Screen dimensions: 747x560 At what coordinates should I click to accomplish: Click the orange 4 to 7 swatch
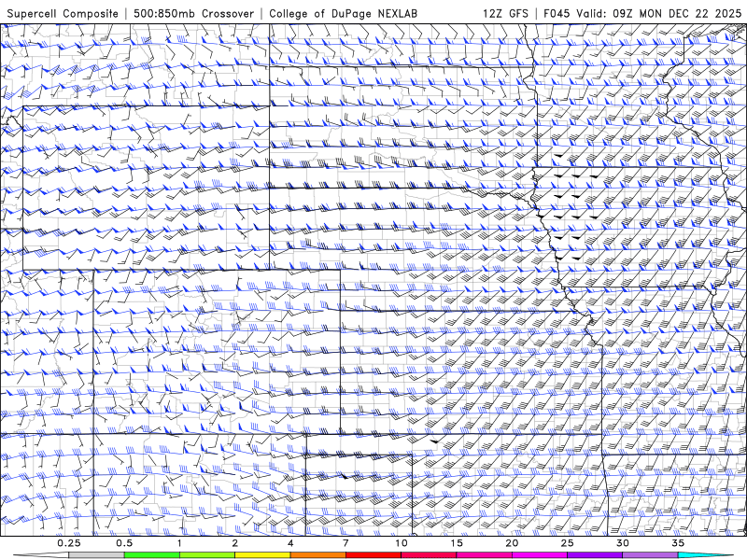(x=317, y=555)
